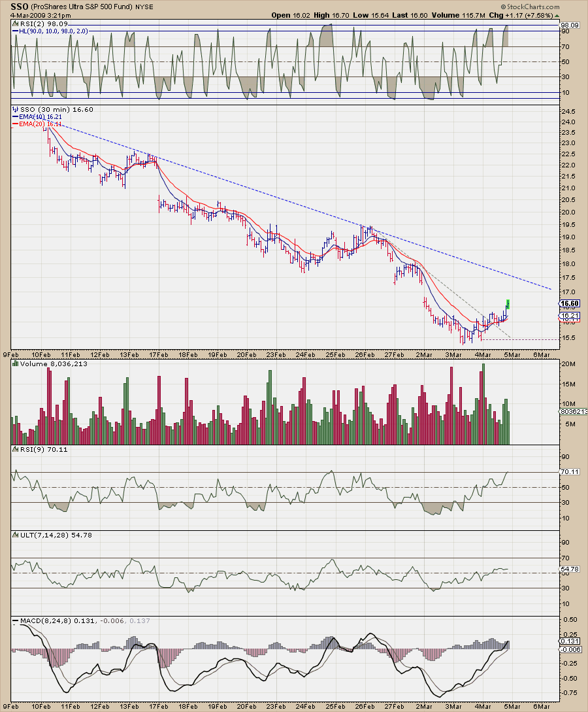Click the StockCharts.com copyright label

(x=530, y=7)
